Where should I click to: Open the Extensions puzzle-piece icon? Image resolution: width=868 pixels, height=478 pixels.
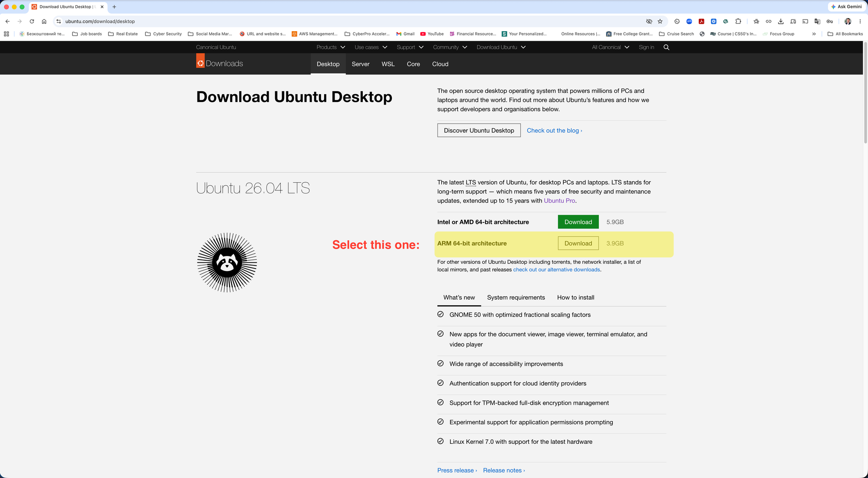pyautogui.click(x=738, y=21)
